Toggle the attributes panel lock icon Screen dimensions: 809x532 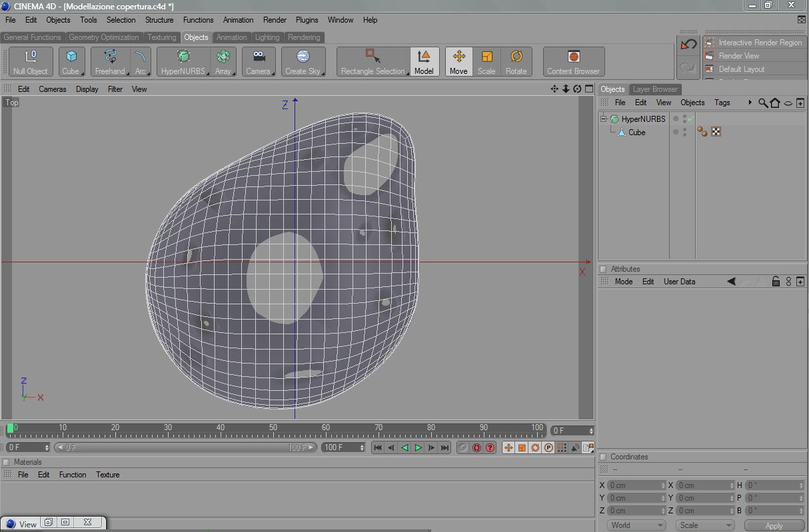(x=776, y=282)
